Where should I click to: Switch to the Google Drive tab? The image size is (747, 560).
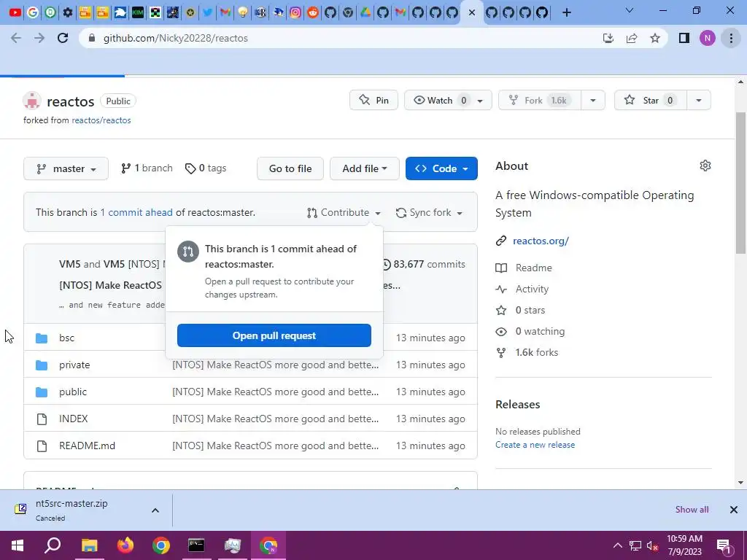tap(365, 12)
